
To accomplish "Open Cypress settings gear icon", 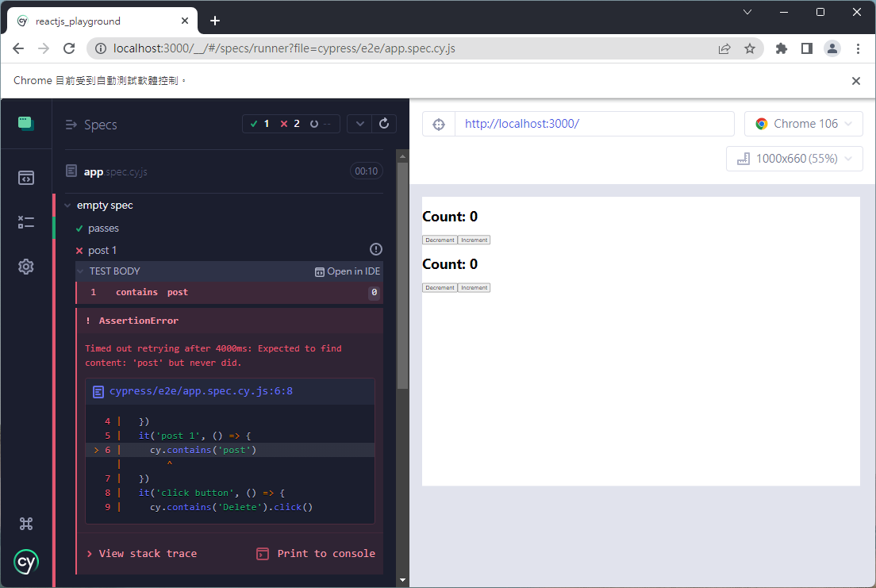I will coord(26,267).
